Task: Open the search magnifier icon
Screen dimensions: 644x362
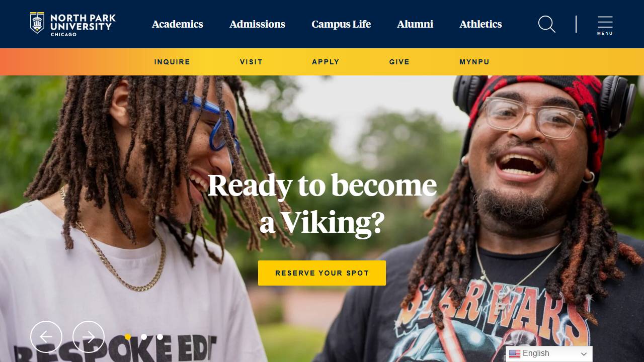Action: point(547,24)
